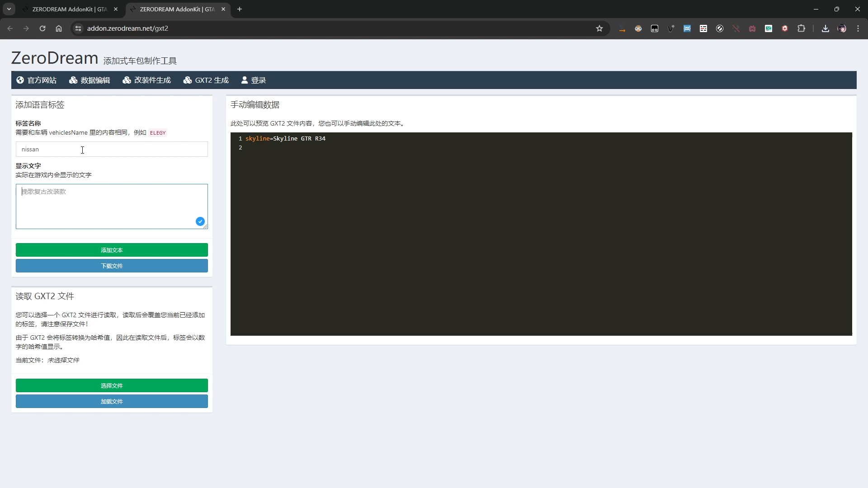Click line 1 skyline=Skyline GTR R34 in editor

tap(285, 139)
